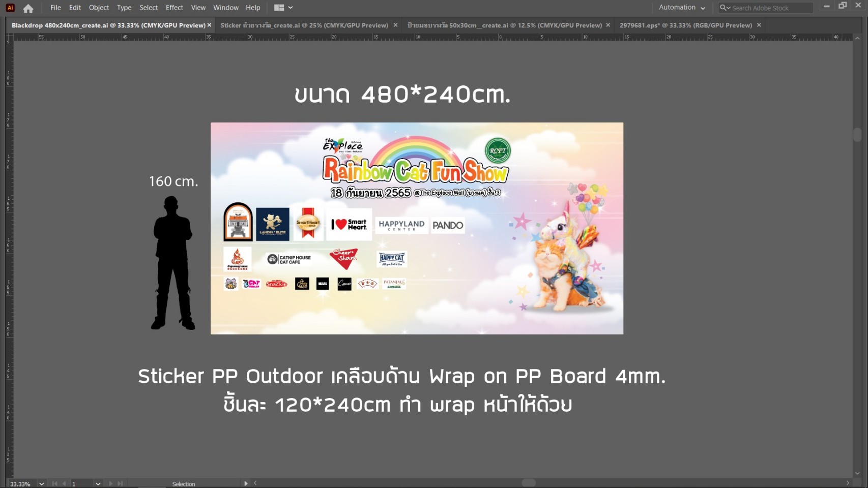The height and width of the screenshot is (488, 868).
Task: Switch to the Sticker ถ้วยรางวัล document tab
Action: (x=305, y=25)
